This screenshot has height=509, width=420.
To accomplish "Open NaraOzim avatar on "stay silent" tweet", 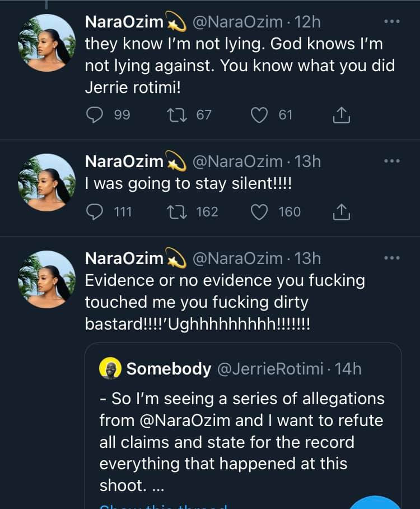I will tap(47, 182).
